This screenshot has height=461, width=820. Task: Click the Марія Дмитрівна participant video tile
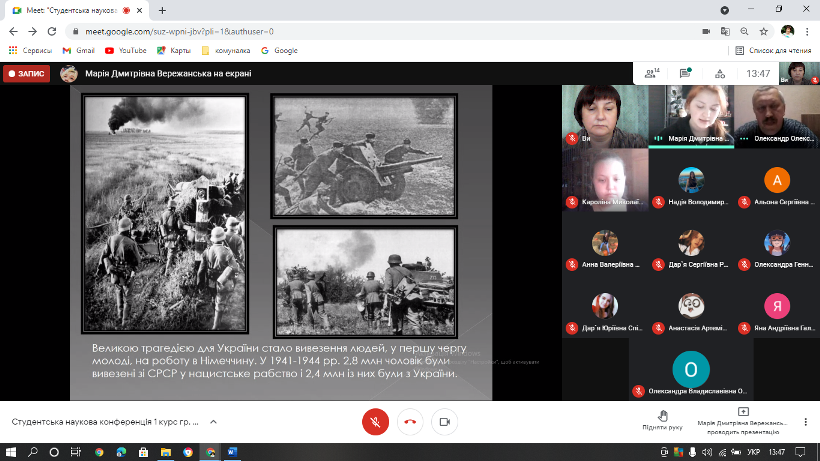click(690, 115)
